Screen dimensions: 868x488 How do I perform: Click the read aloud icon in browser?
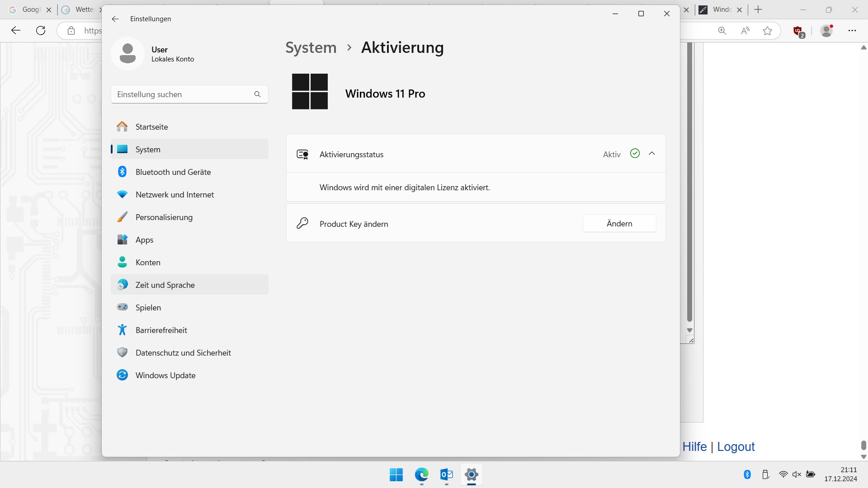(x=745, y=31)
